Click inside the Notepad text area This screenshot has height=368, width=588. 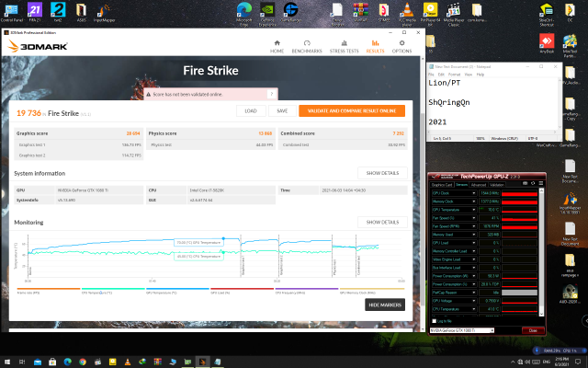pyautogui.click(x=487, y=110)
